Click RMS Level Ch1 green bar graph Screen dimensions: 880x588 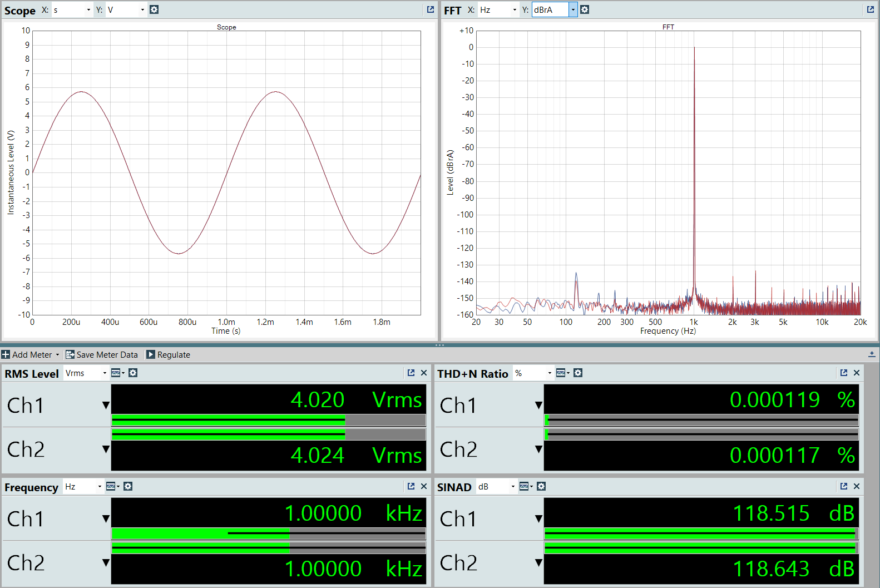269,420
